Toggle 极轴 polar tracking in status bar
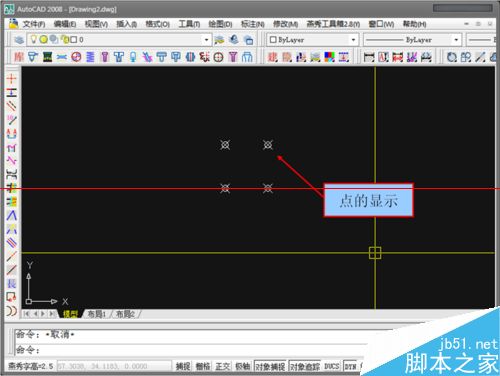The image size is (500, 376). point(242,366)
